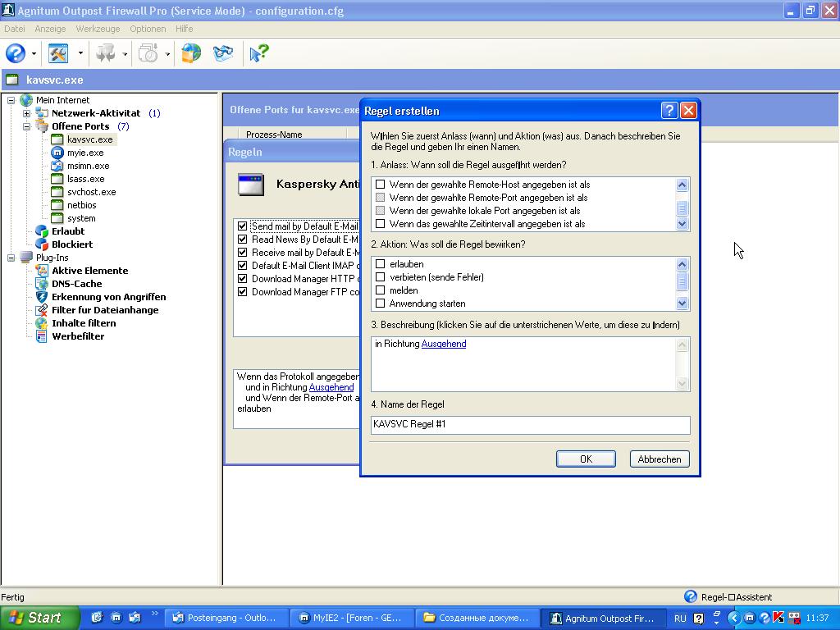
Task: Open the Werkzeuge menu
Action: tap(98, 29)
